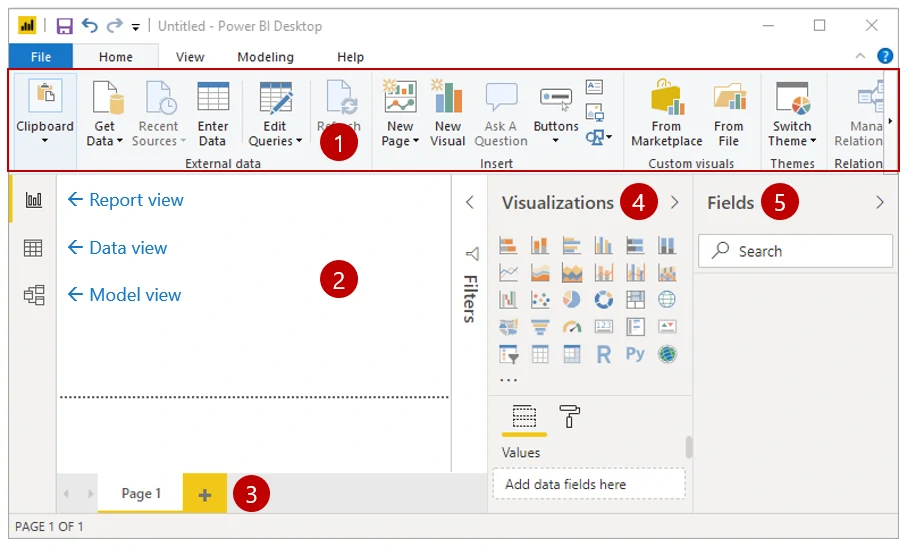Open Customize Quick Access Toolbar arrow

(136, 27)
